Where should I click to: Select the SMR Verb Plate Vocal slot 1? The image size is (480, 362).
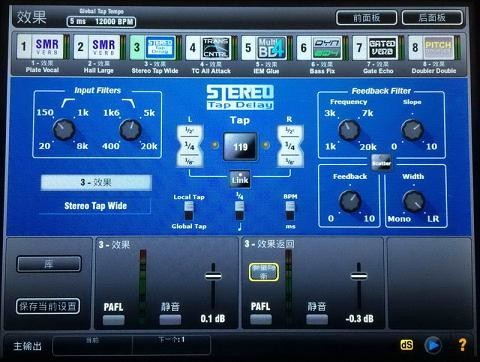click(x=42, y=47)
